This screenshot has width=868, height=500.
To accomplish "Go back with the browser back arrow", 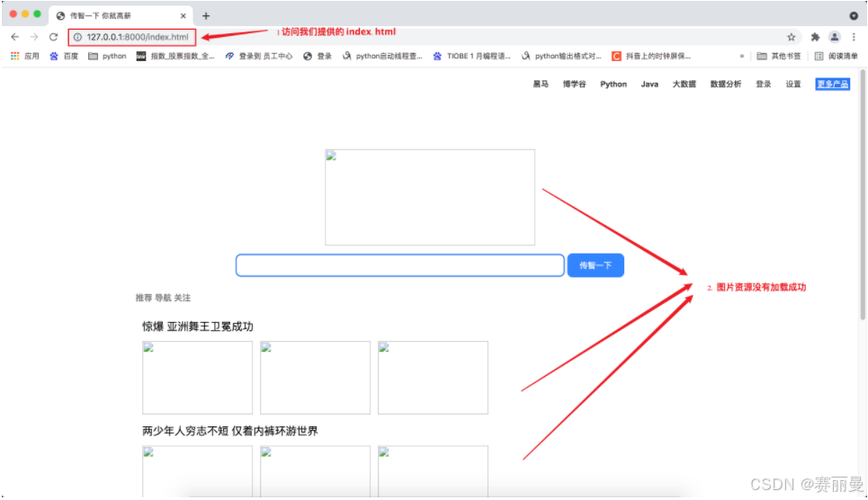I will click(15, 37).
